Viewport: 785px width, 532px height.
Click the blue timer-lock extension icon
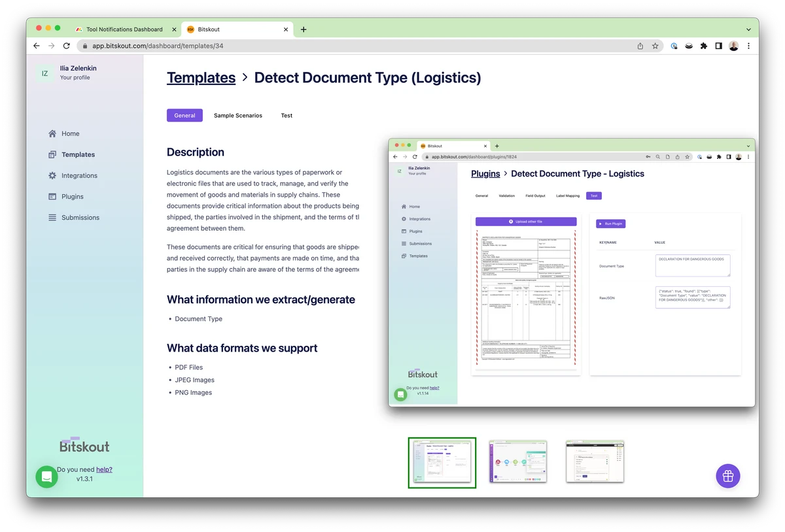coord(674,46)
